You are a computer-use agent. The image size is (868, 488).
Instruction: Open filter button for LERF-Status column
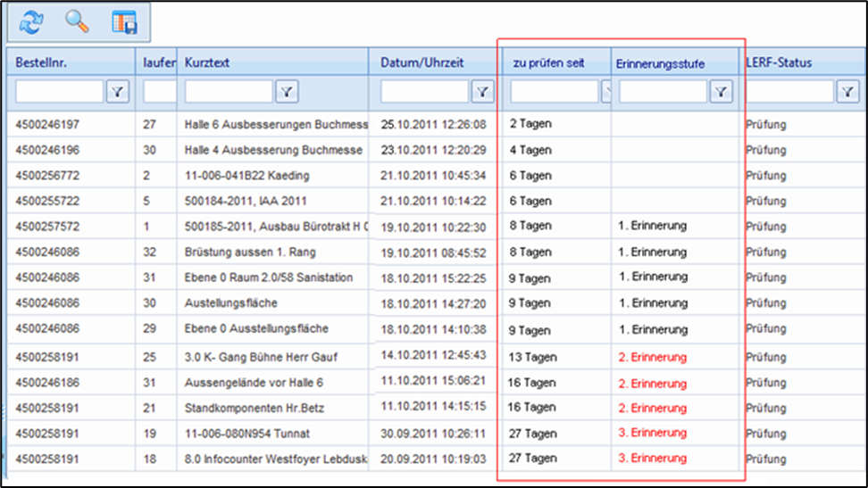pos(847,91)
